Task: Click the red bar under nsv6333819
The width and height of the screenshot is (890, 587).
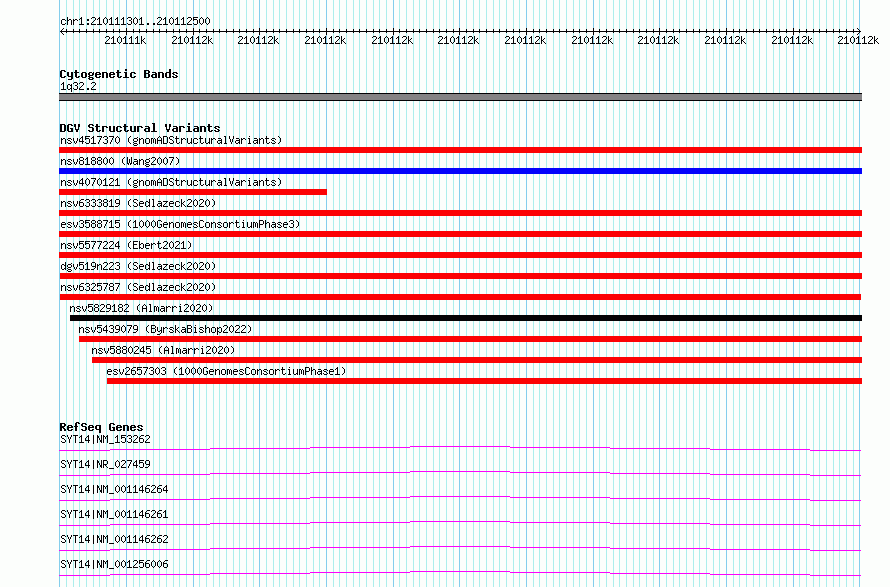Action: tap(460, 213)
